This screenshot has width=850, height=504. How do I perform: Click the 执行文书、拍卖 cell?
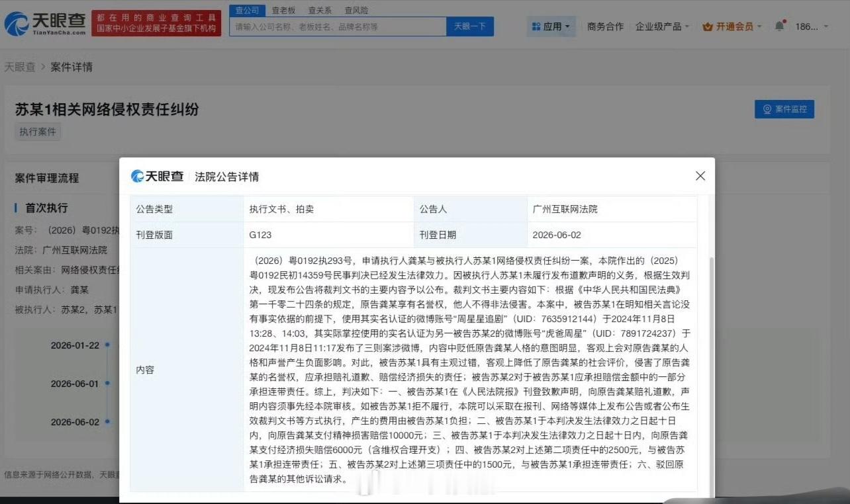point(328,209)
